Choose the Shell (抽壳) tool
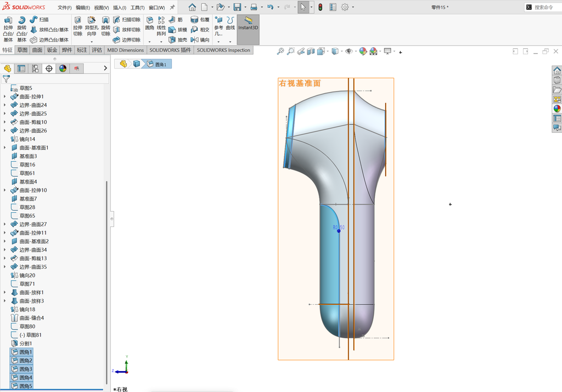This screenshot has height=392, width=562. click(x=178, y=39)
